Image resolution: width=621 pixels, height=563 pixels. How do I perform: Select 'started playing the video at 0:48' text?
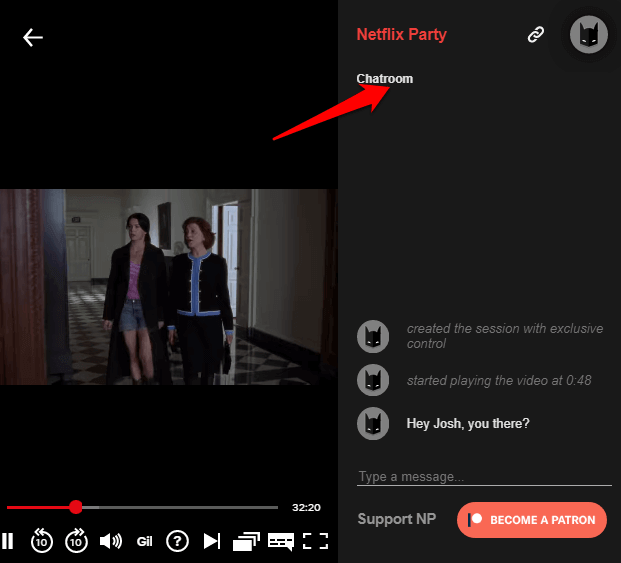499,380
